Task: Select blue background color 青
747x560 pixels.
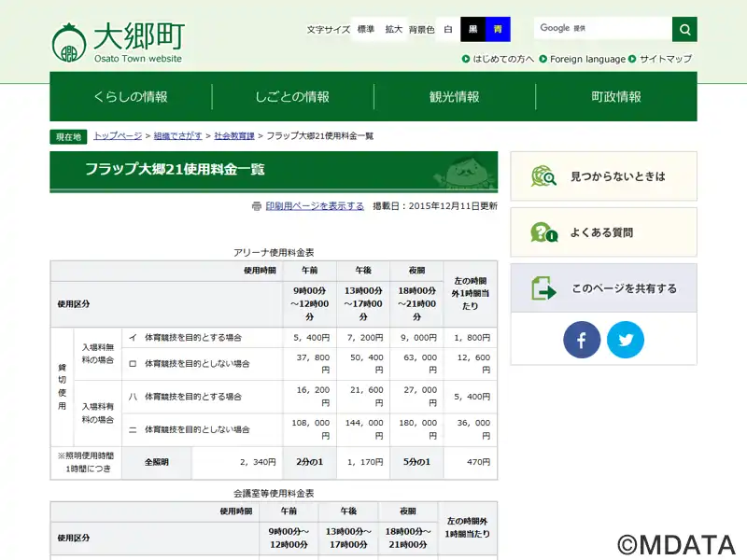Action: 499,29
